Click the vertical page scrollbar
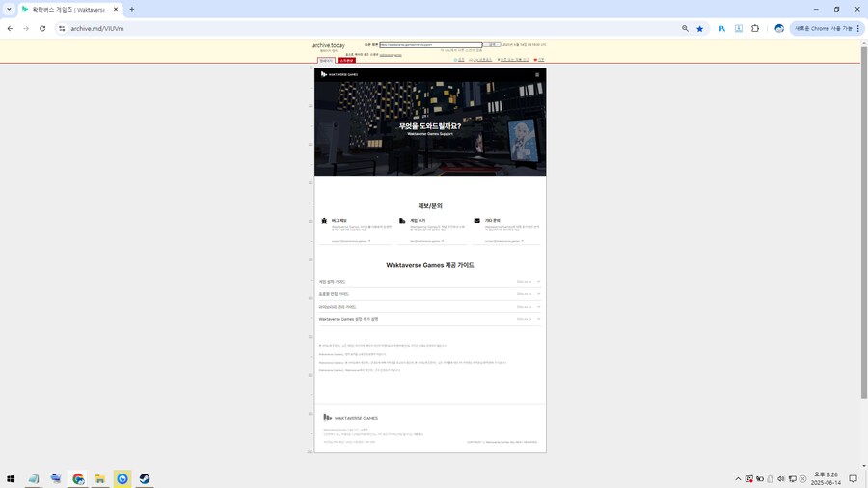 pos(863,221)
